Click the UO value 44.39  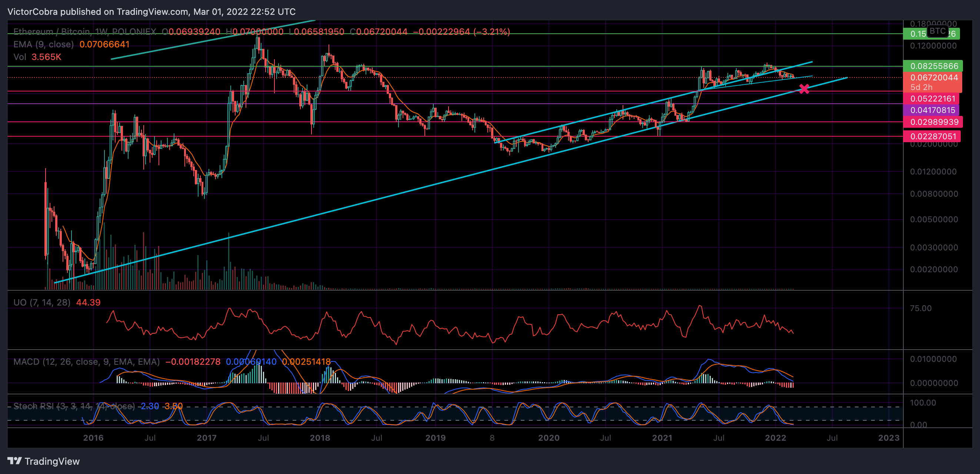click(x=88, y=303)
